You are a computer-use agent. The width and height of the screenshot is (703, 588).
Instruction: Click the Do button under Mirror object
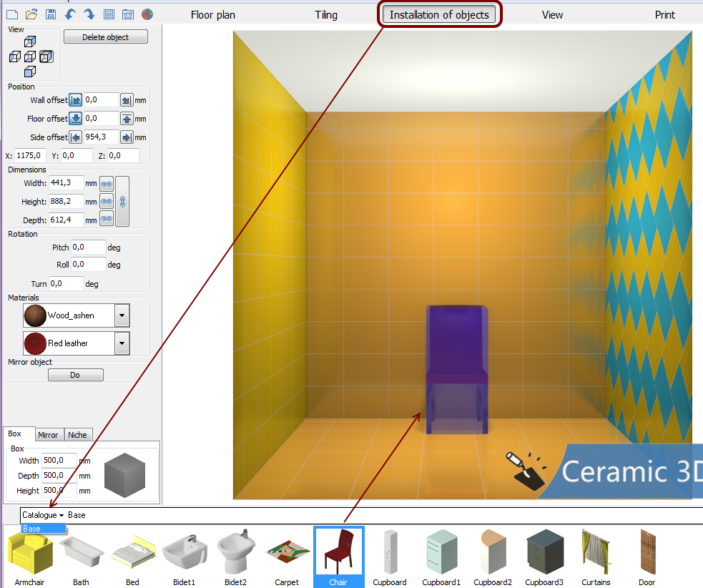coord(75,375)
